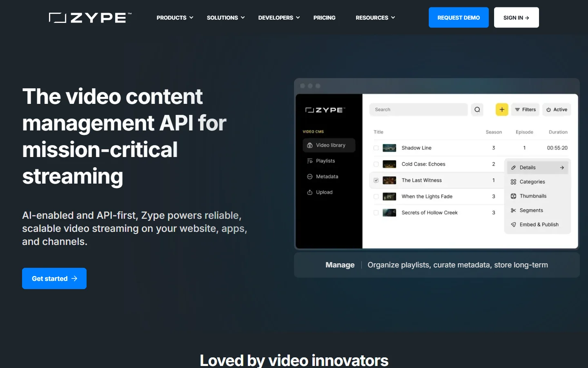Click the Secrets of Hollow Creek thumbnail
The height and width of the screenshot is (368, 588).
[389, 213]
